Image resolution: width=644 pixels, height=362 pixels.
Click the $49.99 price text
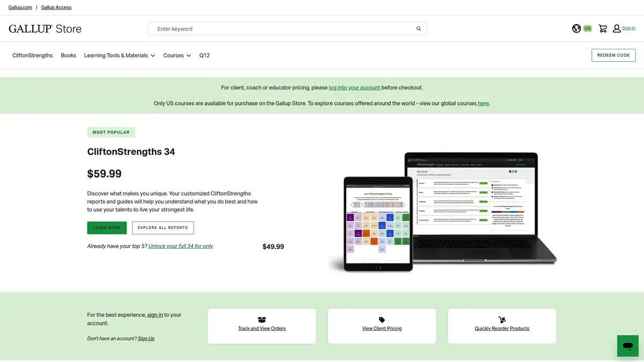pos(273,247)
